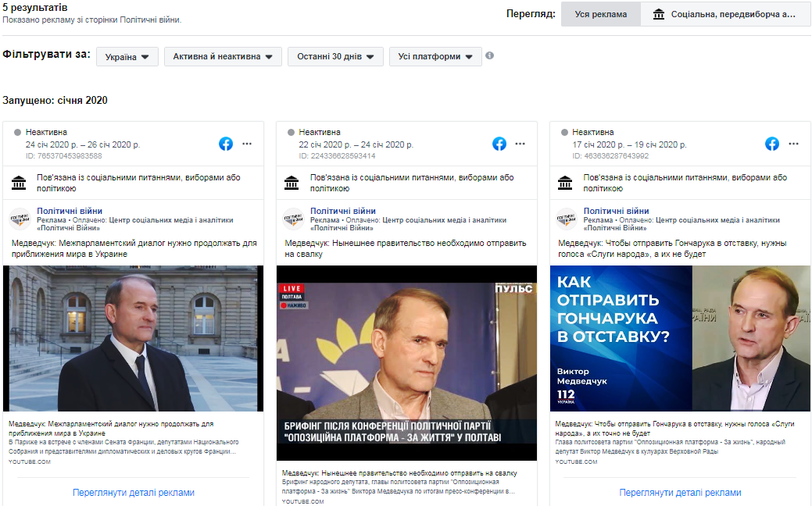Open Активна й неактивна status dropdown
Image resolution: width=812 pixels, height=506 pixels.
click(223, 57)
